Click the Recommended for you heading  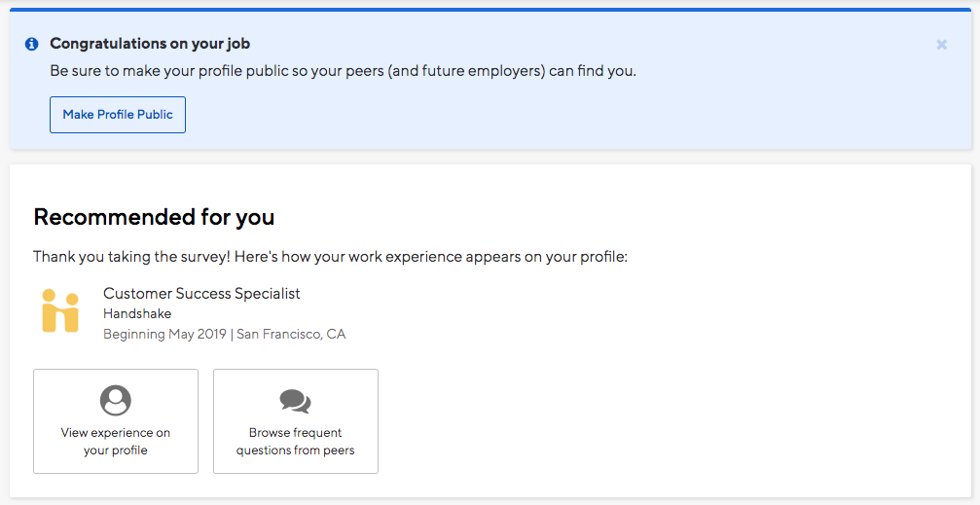154,217
